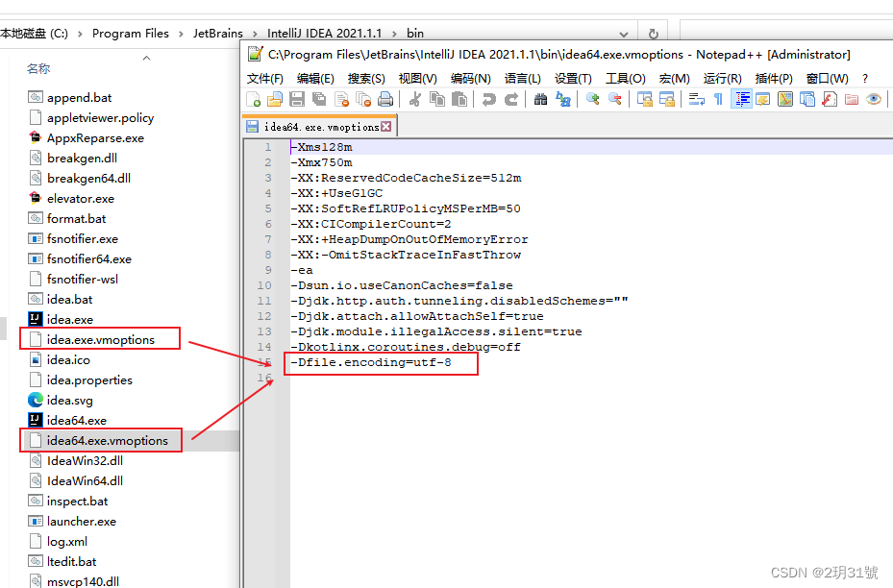Close the idea64.exe.vmoptions tab with its X
Image resolution: width=893 pixels, height=588 pixels.
[386, 127]
